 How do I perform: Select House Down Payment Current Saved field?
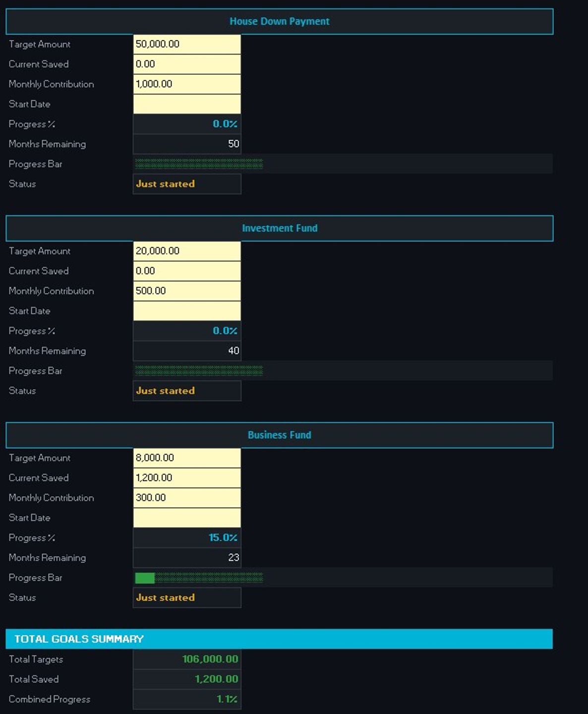187,64
